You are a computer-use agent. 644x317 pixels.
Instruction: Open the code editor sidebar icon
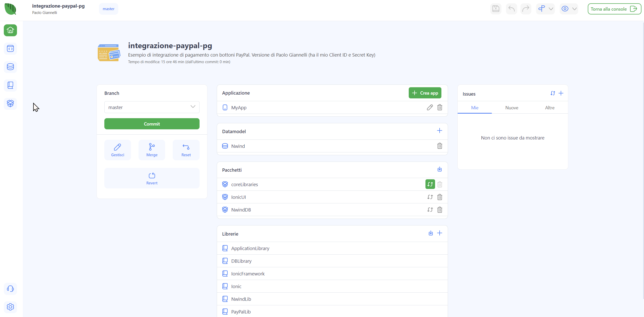click(x=10, y=49)
